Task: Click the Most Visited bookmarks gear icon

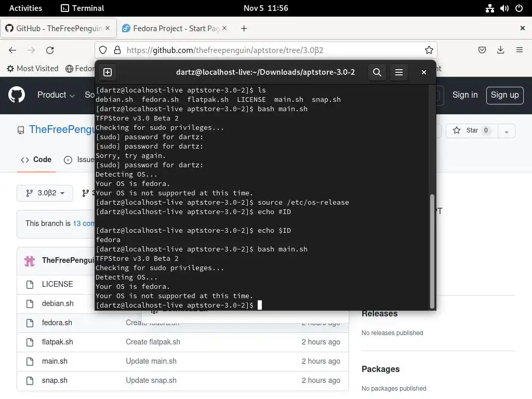Action: tap(10, 69)
